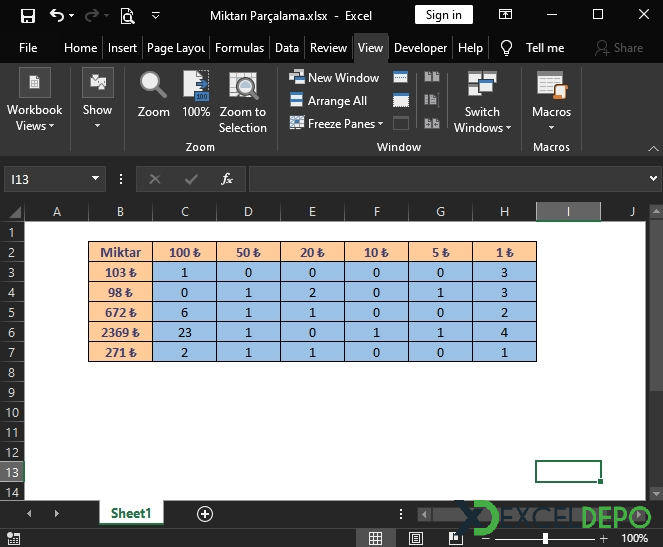Switch to the Insert tab

coord(122,48)
